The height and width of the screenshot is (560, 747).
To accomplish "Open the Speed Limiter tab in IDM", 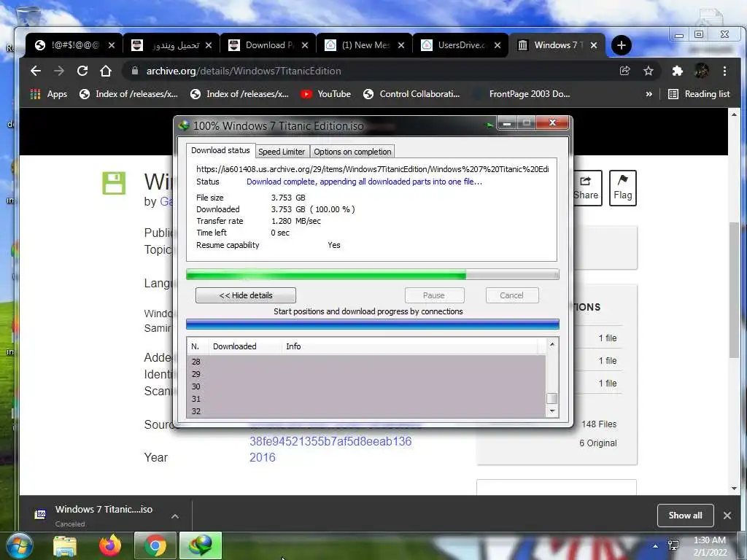I will (x=282, y=152).
